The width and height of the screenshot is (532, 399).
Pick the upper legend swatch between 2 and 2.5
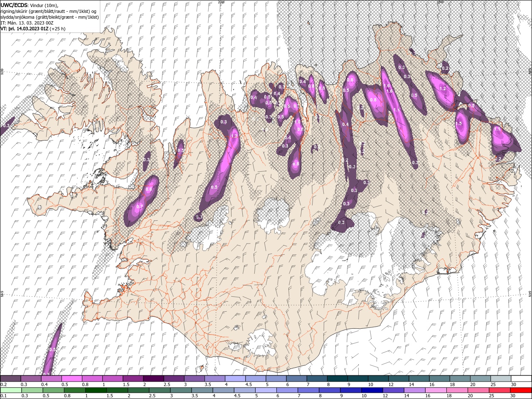pyautogui.click(x=153, y=379)
